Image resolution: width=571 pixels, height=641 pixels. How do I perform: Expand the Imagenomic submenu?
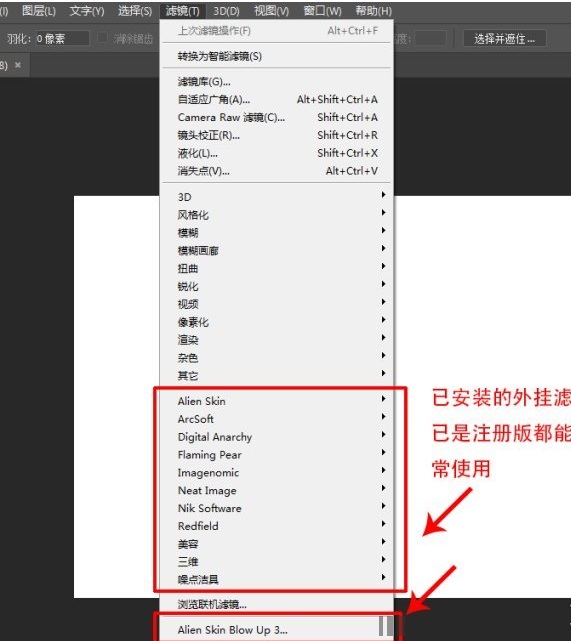277,473
